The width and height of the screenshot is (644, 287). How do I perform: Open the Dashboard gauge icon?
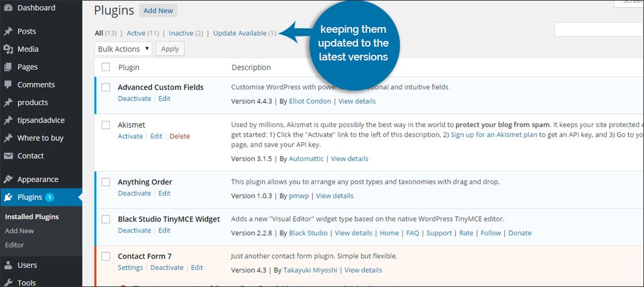point(8,8)
